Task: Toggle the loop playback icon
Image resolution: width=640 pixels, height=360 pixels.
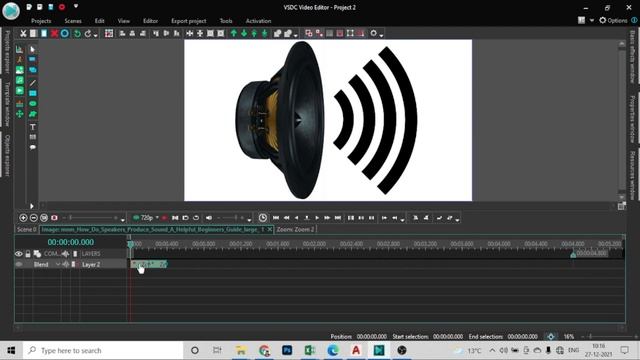Action: pos(196,218)
